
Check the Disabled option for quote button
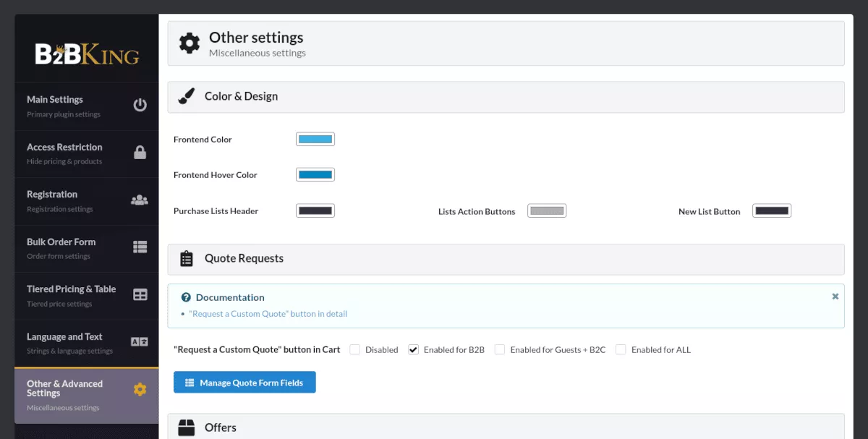(x=355, y=349)
